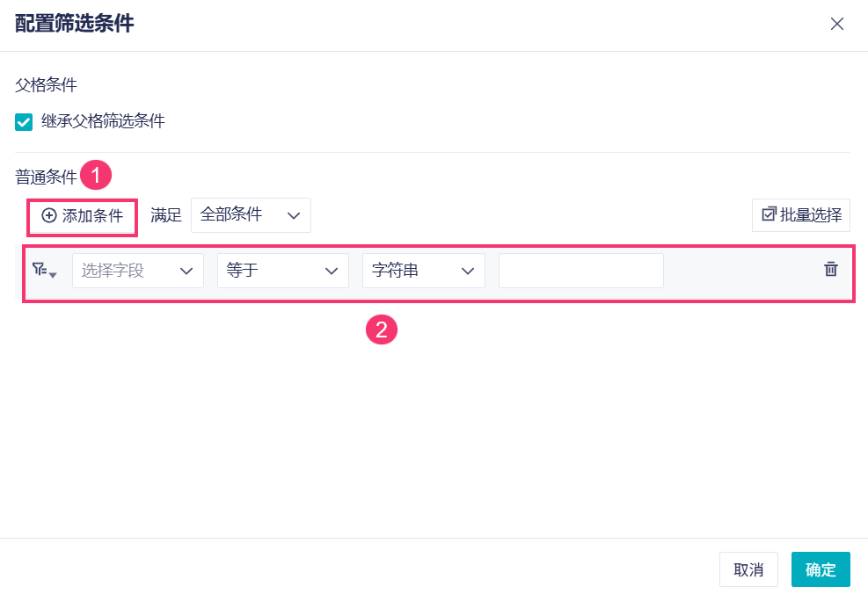This screenshot has height=594, width=868.
Task: Click the chevron arrow beside 字符串
Action: (468, 271)
